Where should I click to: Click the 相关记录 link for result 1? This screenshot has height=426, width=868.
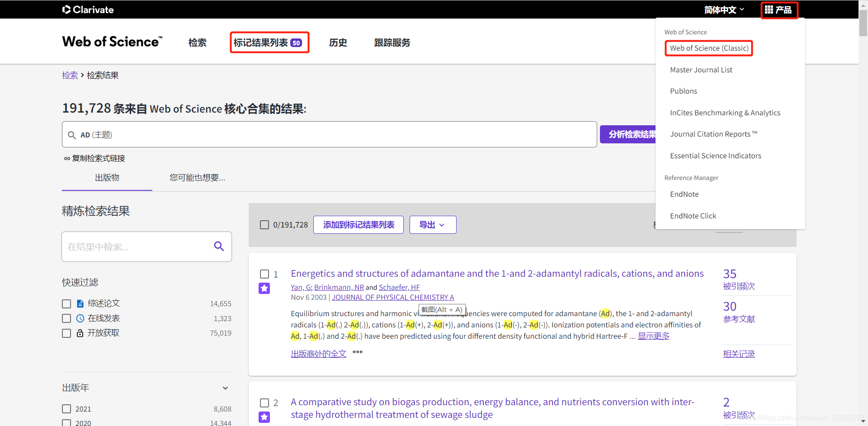(x=739, y=354)
